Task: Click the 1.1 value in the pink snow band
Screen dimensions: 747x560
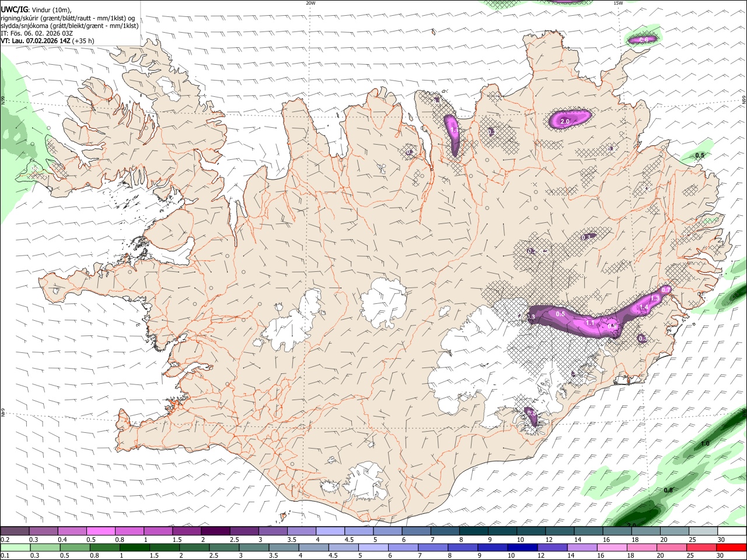Action: point(590,323)
